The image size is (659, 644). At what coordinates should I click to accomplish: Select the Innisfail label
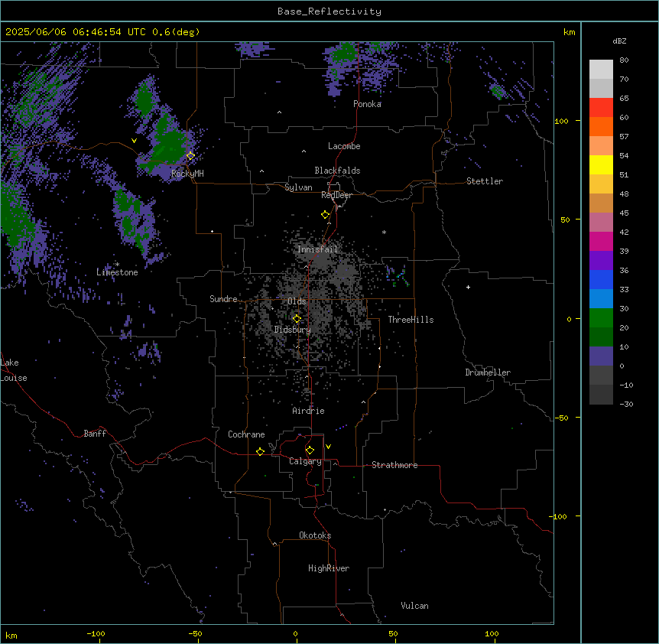coord(317,249)
